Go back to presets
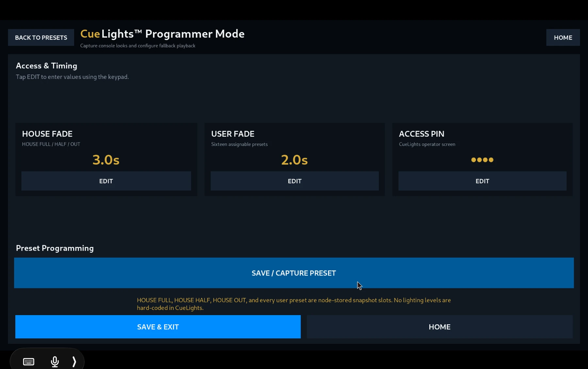The image size is (588, 369). click(41, 38)
